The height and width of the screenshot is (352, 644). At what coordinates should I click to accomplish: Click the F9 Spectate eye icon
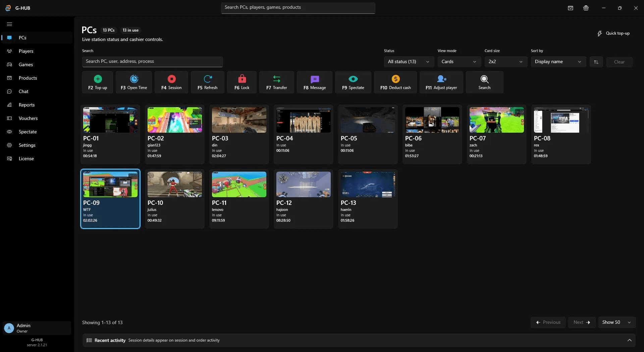[x=353, y=79]
